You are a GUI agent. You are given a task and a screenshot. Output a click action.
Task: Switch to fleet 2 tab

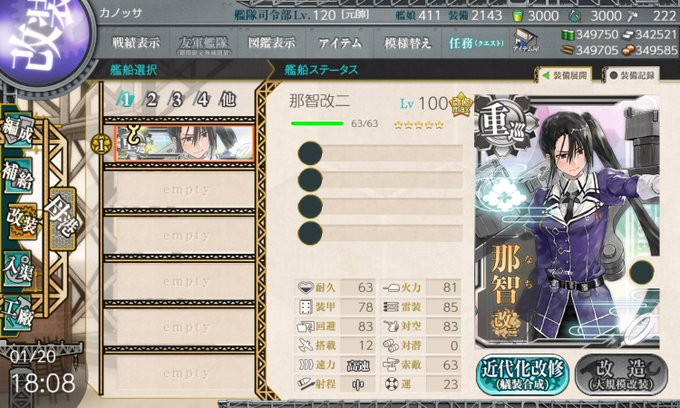coord(151,100)
